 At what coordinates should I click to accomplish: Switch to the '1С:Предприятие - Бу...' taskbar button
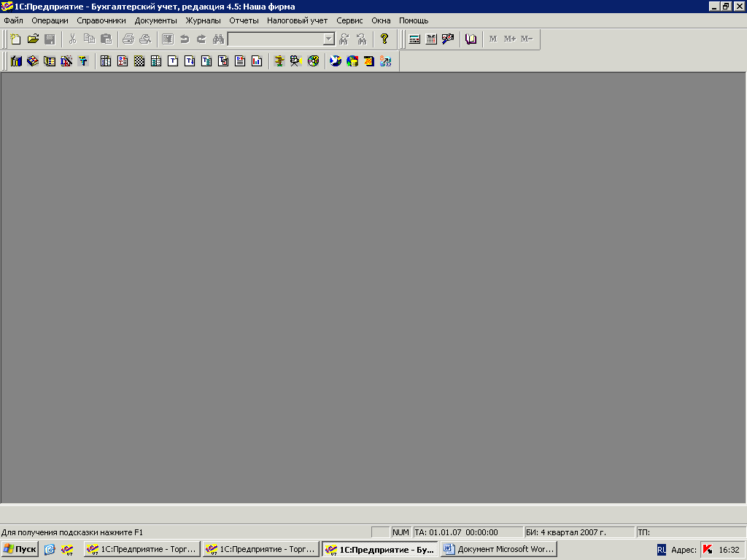coord(379,549)
